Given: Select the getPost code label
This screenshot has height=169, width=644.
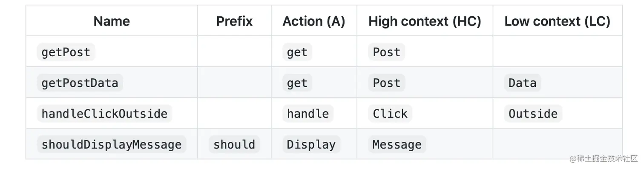Looking at the screenshot, I should coord(66,52).
